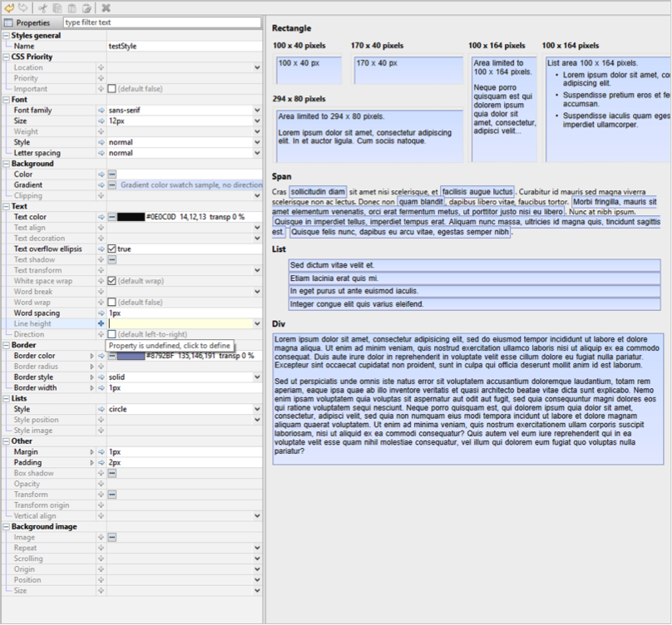Expand the Border color sub-properties triangle

pyautogui.click(x=92, y=356)
